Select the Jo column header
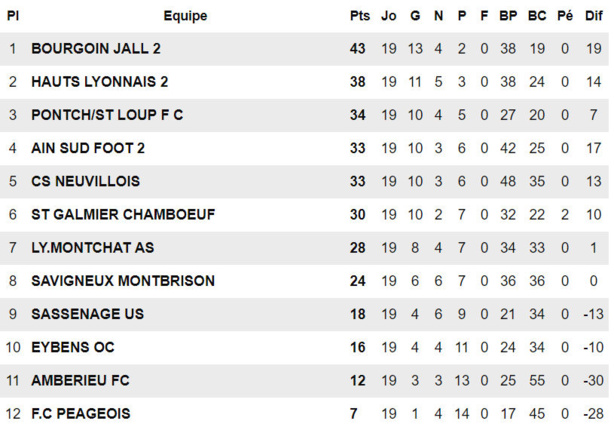The height and width of the screenshot is (430, 614). click(x=389, y=16)
